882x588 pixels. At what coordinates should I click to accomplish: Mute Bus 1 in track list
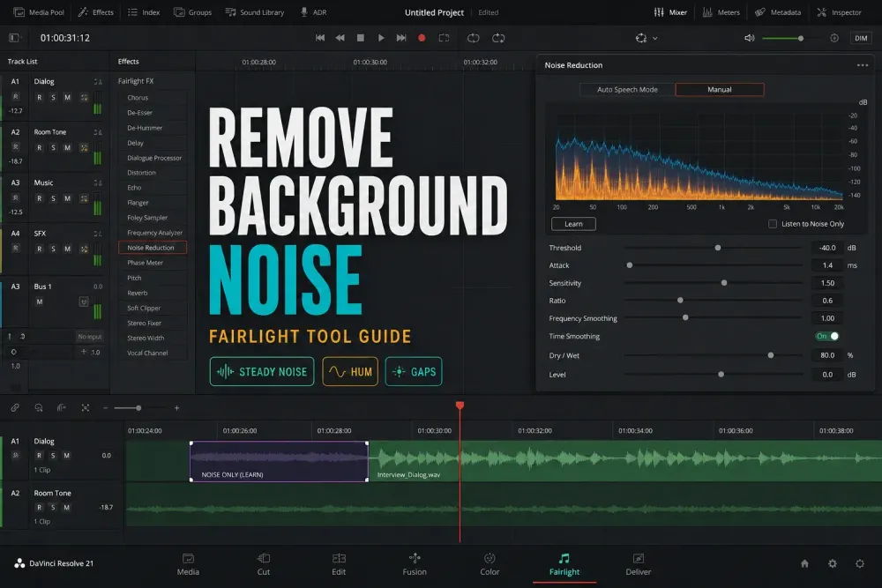(x=40, y=301)
